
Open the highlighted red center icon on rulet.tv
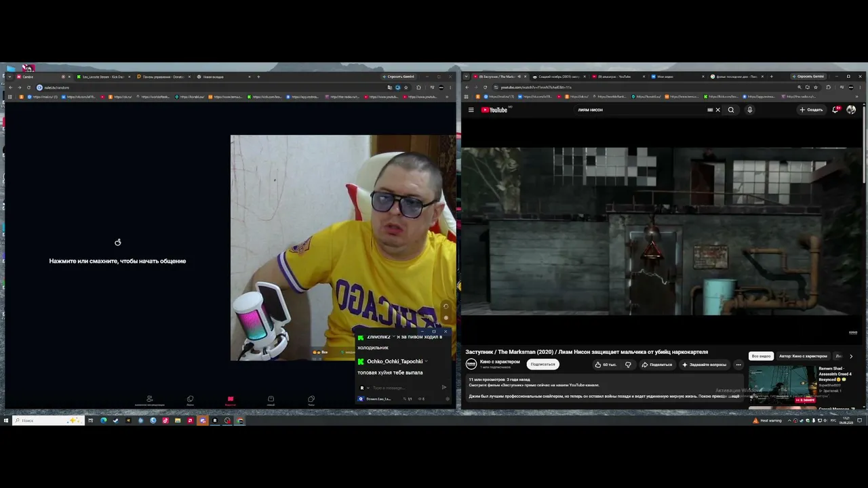point(231,399)
